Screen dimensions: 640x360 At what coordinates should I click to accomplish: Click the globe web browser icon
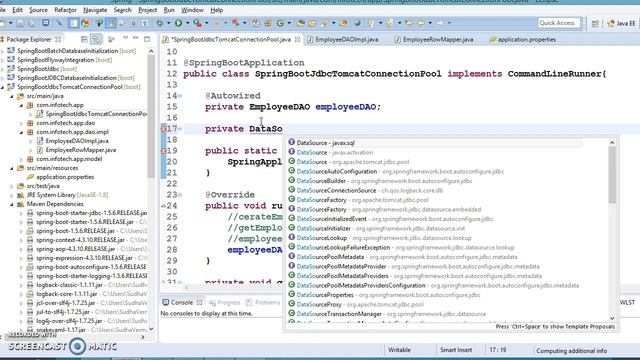pos(357,23)
